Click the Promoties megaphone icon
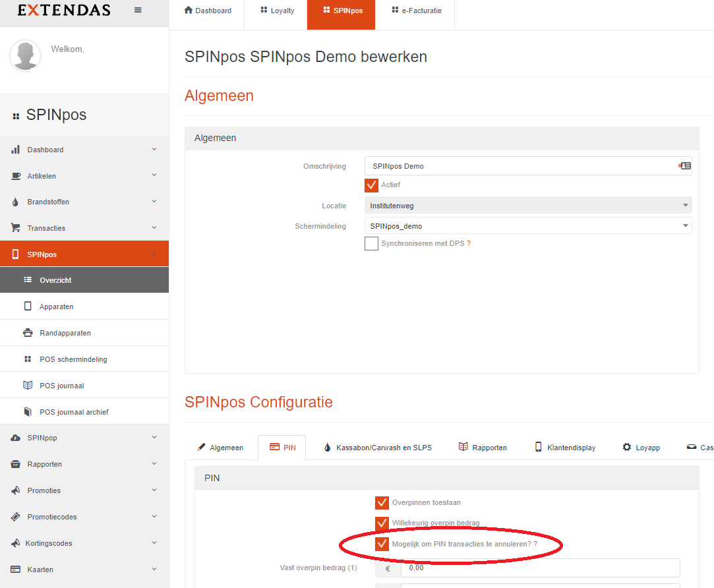This screenshot has width=714, height=588. pos(15,490)
